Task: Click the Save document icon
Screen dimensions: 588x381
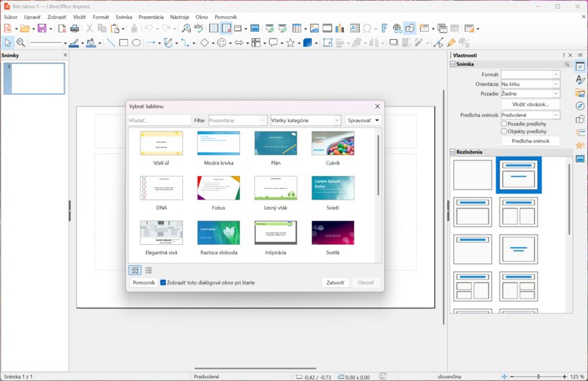Action: coord(42,28)
